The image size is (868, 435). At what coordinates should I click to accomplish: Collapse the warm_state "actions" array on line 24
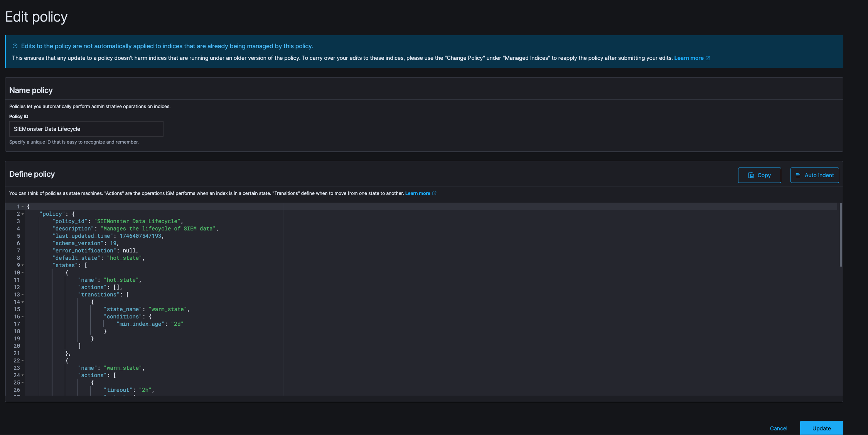pyautogui.click(x=23, y=375)
